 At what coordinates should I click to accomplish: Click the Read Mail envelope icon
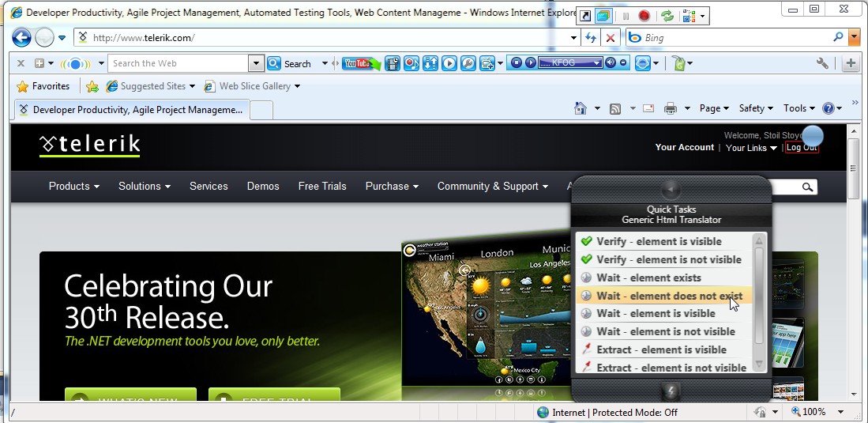pyautogui.click(x=648, y=108)
